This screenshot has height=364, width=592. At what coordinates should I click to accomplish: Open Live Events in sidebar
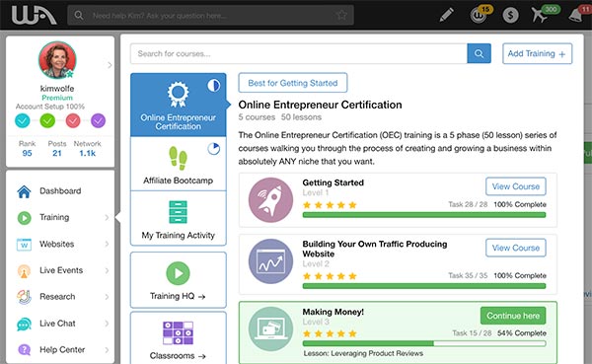click(60, 270)
